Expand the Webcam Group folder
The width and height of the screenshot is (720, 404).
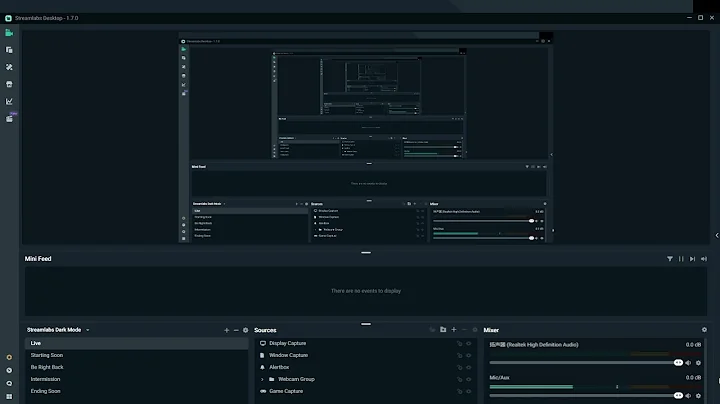pos(262,379)
